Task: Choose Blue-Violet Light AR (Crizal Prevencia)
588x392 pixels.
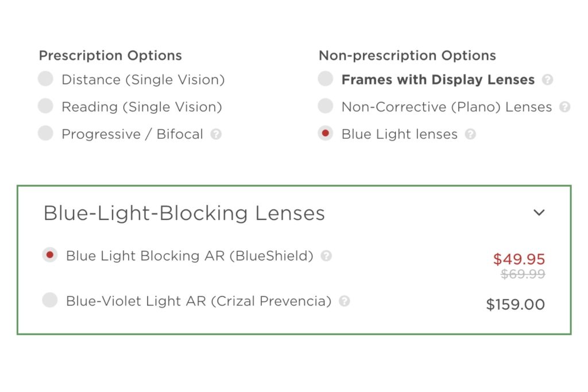Action: pos(49,300)
